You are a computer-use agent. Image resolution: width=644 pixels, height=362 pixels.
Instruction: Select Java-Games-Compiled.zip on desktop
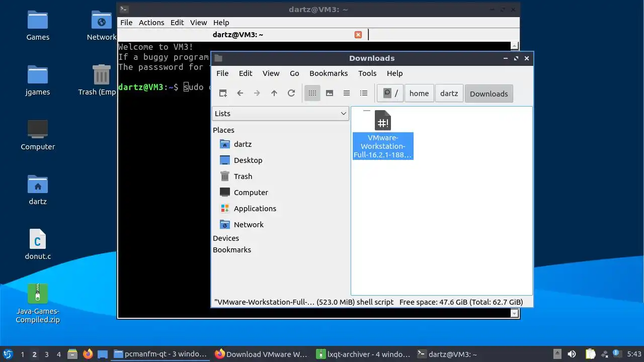click(x=38, y=303)
